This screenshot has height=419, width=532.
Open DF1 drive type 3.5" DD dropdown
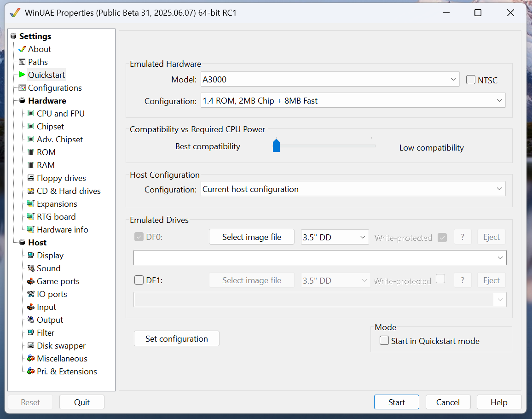click(335, 280)
